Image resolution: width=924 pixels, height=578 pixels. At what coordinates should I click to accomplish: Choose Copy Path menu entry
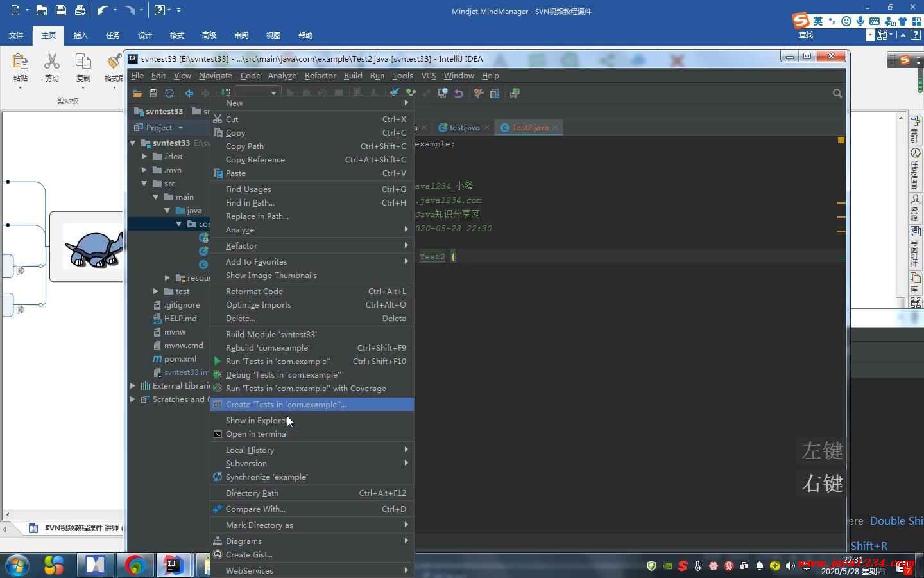312,146
